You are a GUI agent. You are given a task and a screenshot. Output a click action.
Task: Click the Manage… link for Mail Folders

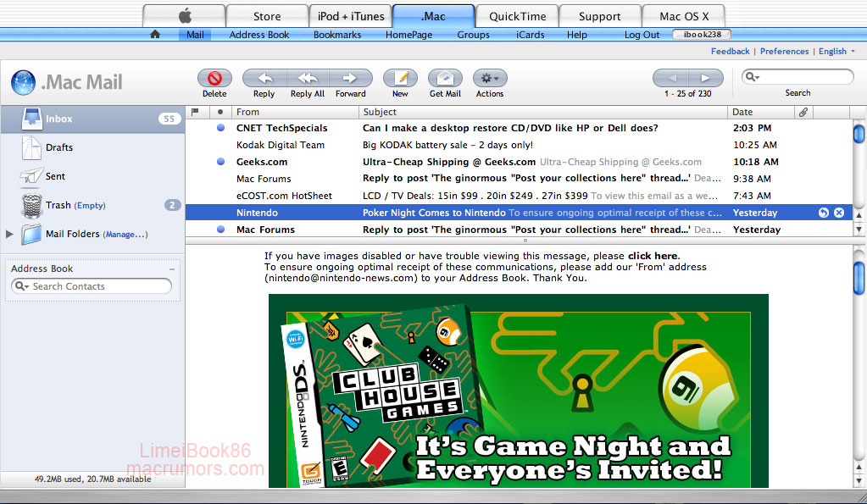tap(125, 235)
